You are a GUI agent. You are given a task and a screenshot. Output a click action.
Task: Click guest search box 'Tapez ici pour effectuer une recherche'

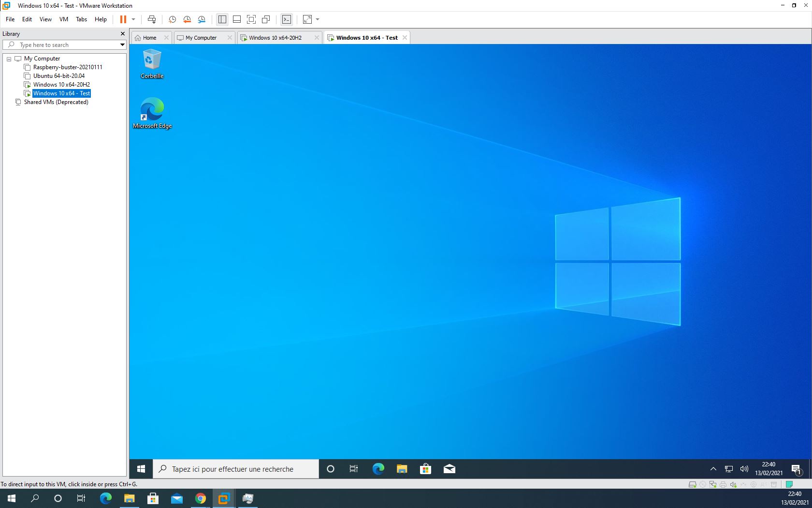coord(236,469)
